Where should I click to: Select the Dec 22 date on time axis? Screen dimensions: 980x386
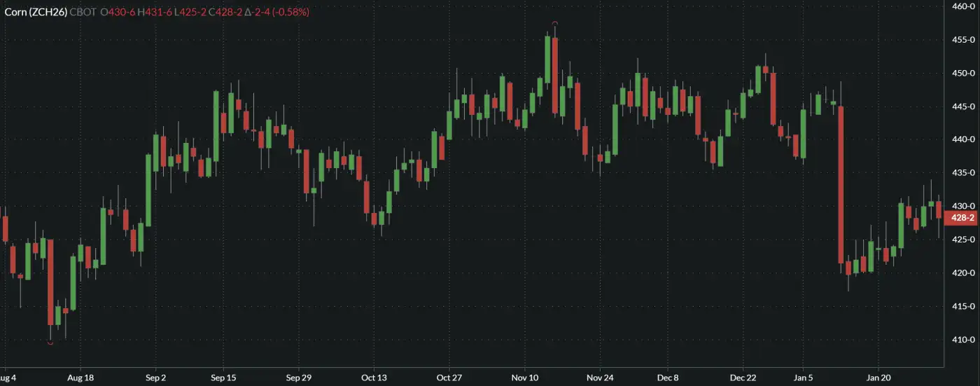[743, 377]
